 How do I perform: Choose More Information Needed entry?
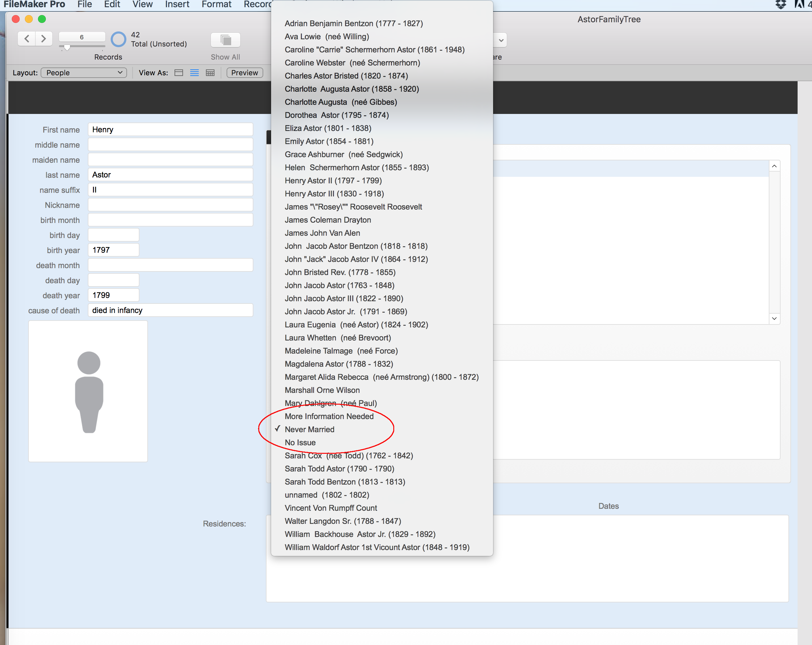pos(329,416)
